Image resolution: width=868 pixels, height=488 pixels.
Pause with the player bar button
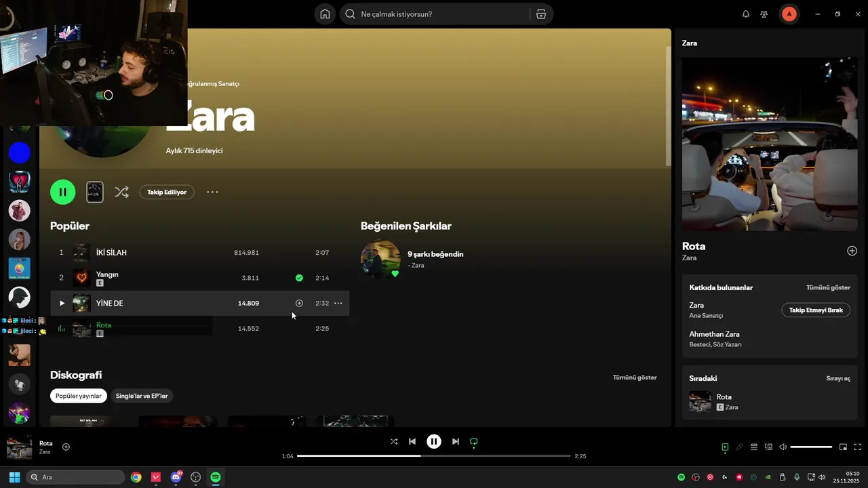(x=434, y=441)
